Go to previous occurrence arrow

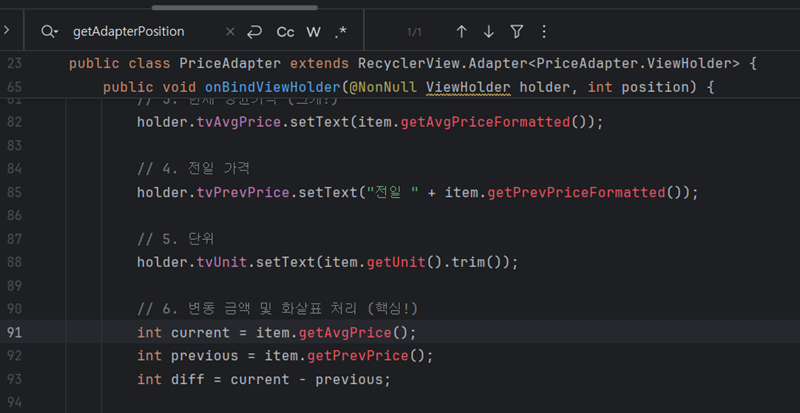point(461,32)
